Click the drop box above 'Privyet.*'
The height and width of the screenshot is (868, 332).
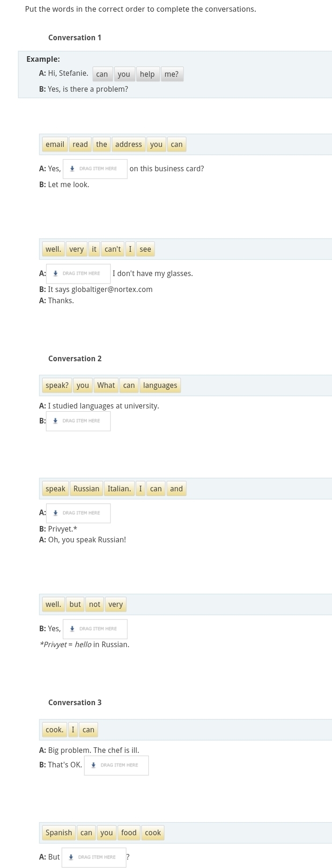pos(78,513)
